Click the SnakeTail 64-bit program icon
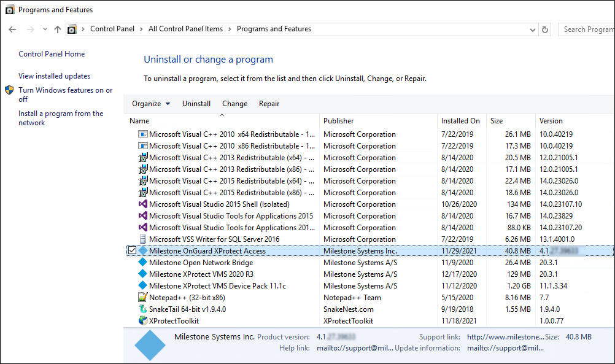 pyautogui.click(x=142, y=309)
